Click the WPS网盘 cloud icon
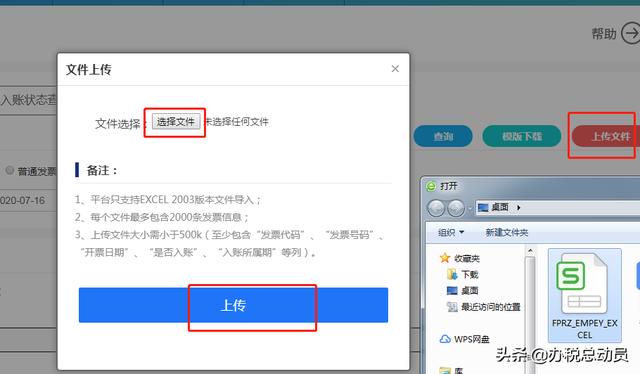The height and width of the screenshot is (374, 640). (x=445, y=339)
